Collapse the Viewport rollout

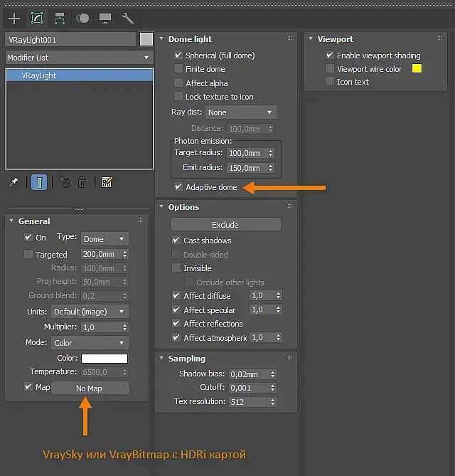311,38
